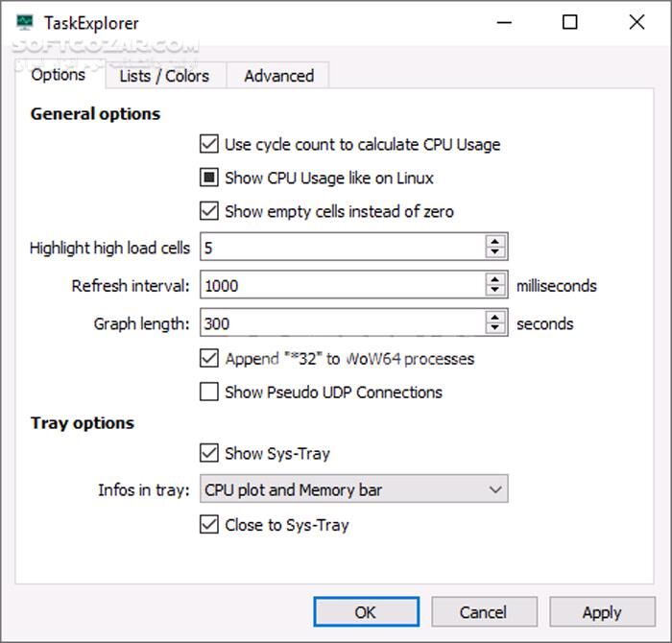
Task: Uncheck the Show Sys-Tray option
Action: [208, 453]
